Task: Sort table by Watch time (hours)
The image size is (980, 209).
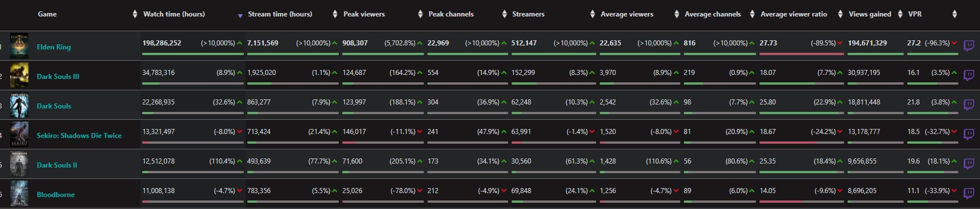Action: [x=174, y=14]
